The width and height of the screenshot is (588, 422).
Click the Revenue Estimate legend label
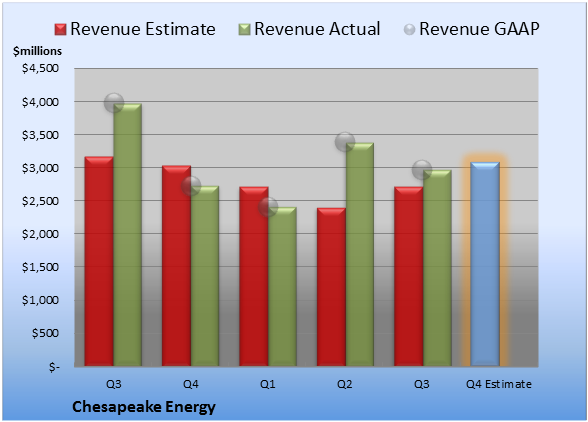(x=143, y=29)
